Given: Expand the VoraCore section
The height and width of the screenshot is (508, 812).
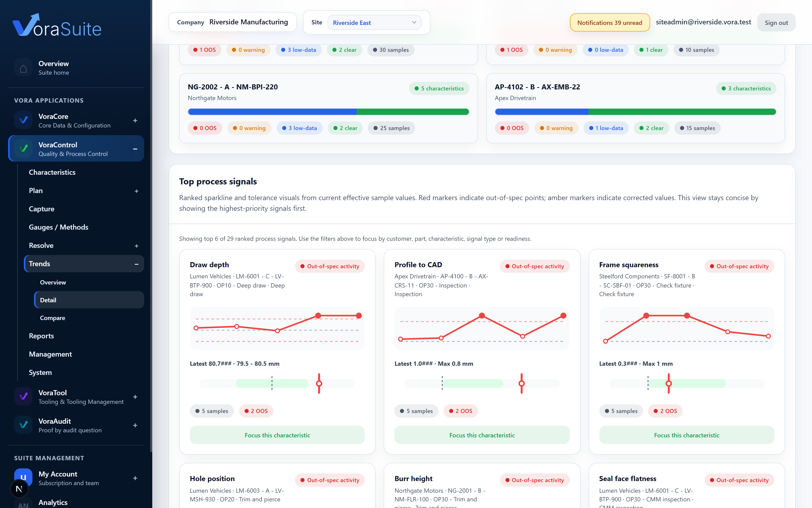Looking at the screenshot, I should click(x=135, y=120).
